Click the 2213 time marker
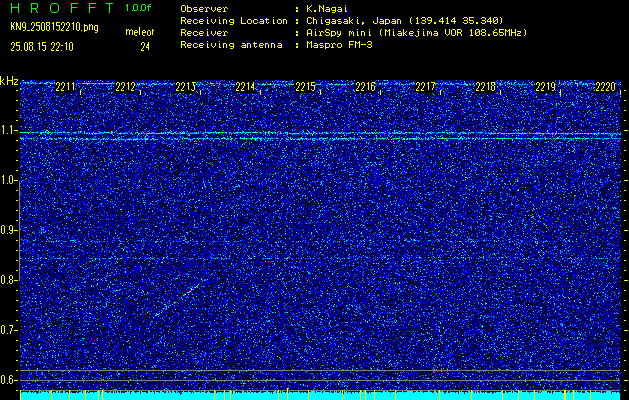This screenshot has height=400, width=629. pos(185,87)
